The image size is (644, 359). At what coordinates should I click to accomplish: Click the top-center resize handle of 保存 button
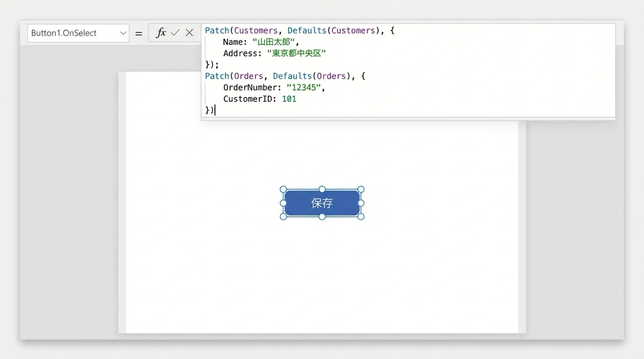322,189
